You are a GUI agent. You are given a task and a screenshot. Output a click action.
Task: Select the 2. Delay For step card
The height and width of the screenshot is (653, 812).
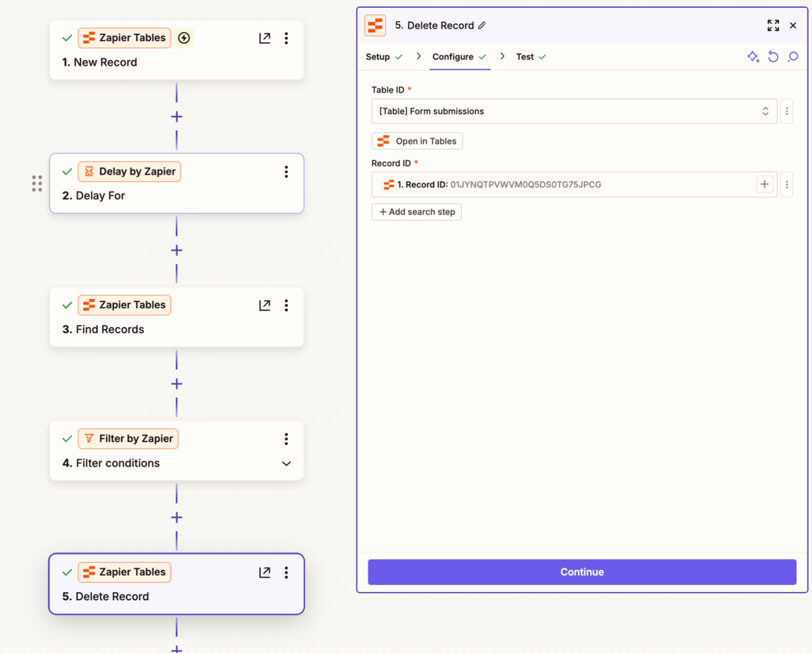tap(176, 183)
